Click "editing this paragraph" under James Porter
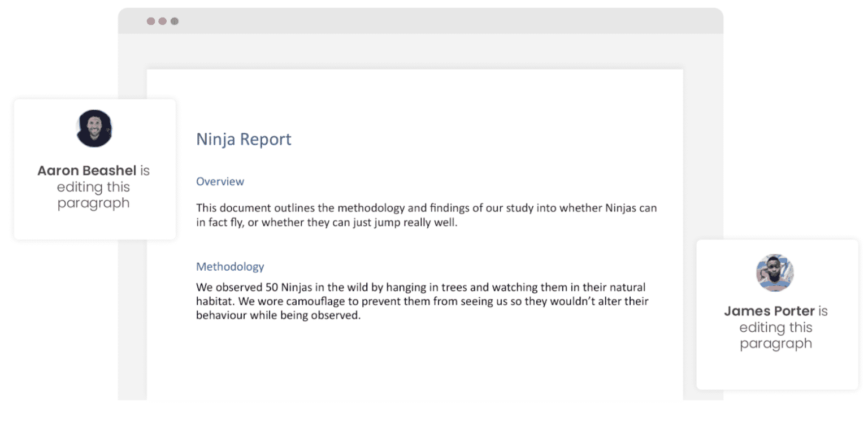 (776, 336)
